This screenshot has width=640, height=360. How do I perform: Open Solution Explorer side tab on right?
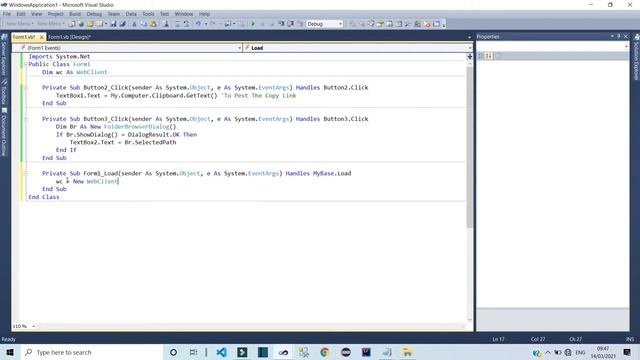(x=636, y=57)
